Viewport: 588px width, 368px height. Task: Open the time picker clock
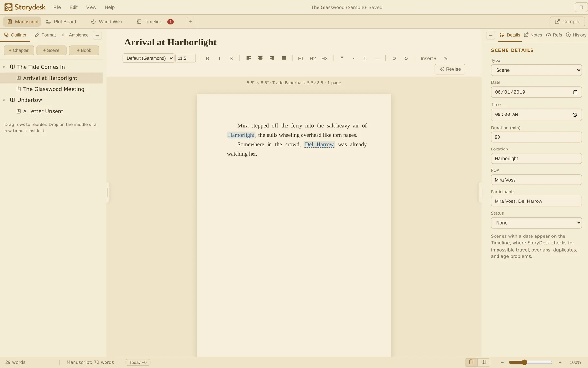575,115
